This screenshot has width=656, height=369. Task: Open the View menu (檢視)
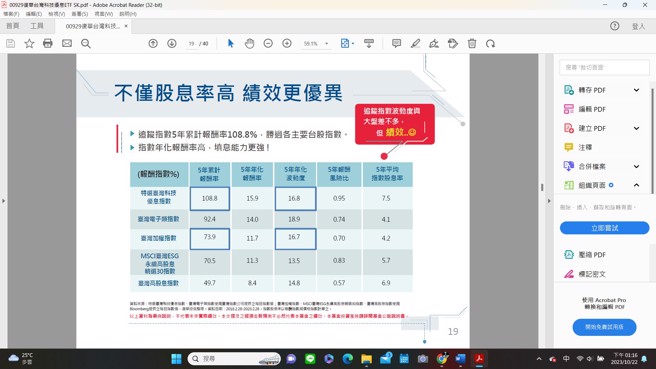tap(56, 14)
